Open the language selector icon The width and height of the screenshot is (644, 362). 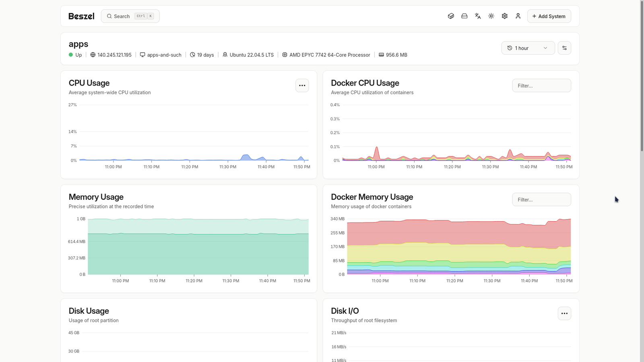click(478, 16)
